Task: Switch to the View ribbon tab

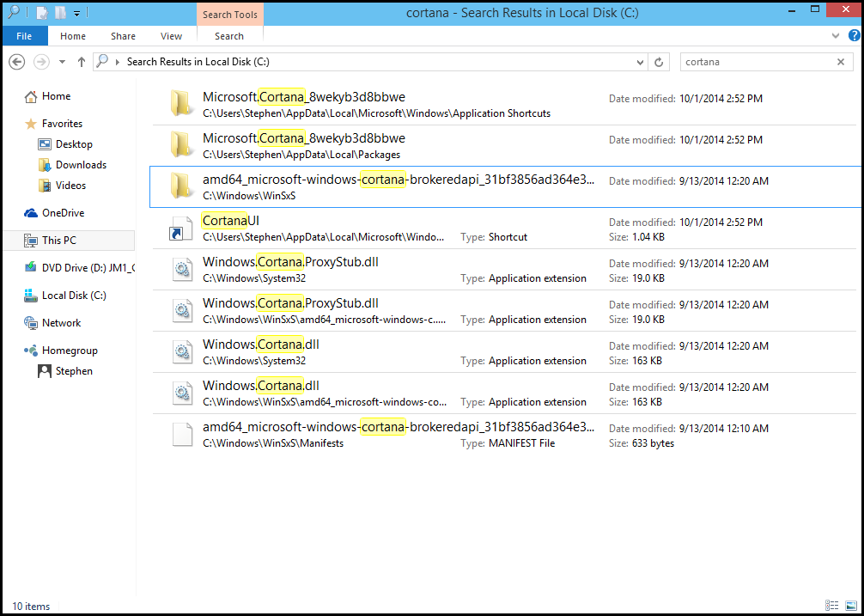Action: click(x=171, y=36)
